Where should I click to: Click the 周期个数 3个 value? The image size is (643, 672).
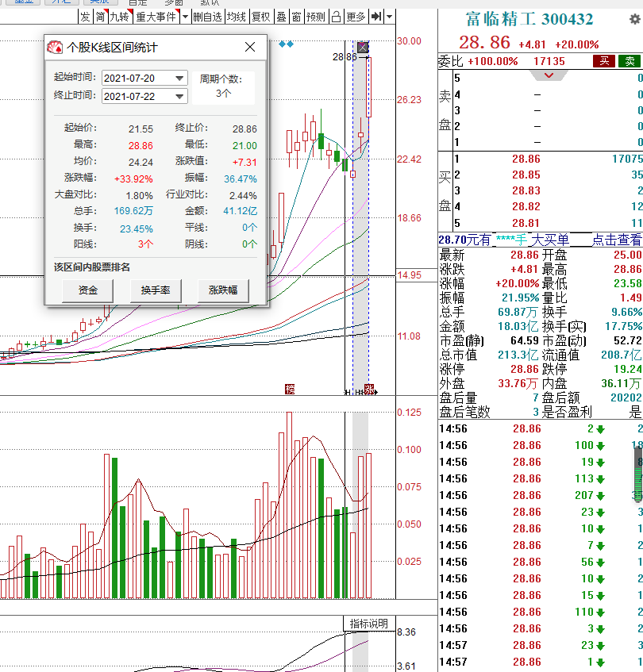coord(223,93)
